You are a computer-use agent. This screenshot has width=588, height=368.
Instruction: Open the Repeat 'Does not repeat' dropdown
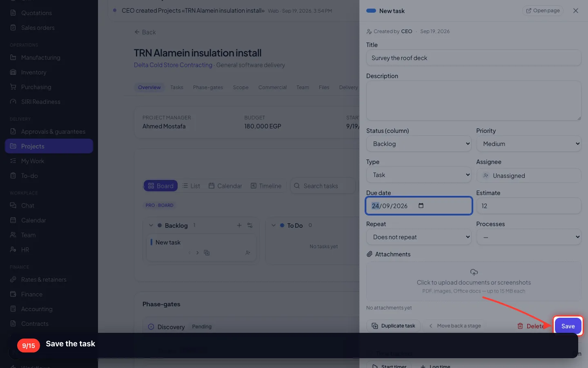point(419,237)
